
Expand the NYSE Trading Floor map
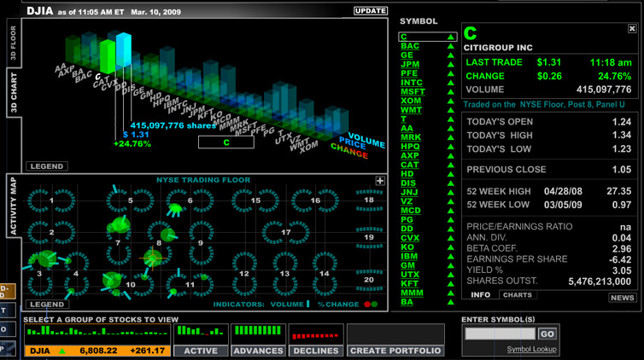tap(379, 181)
